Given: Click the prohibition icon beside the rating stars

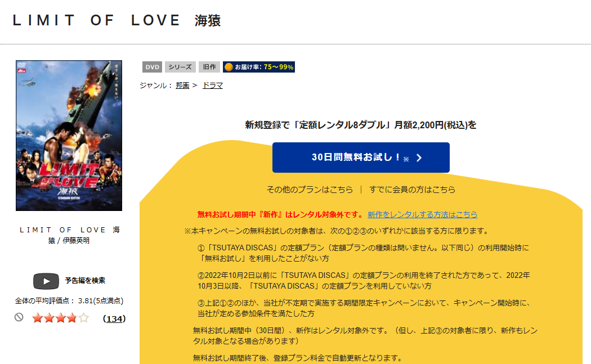Looking at the screenshot, I should (x=19, y=317).
